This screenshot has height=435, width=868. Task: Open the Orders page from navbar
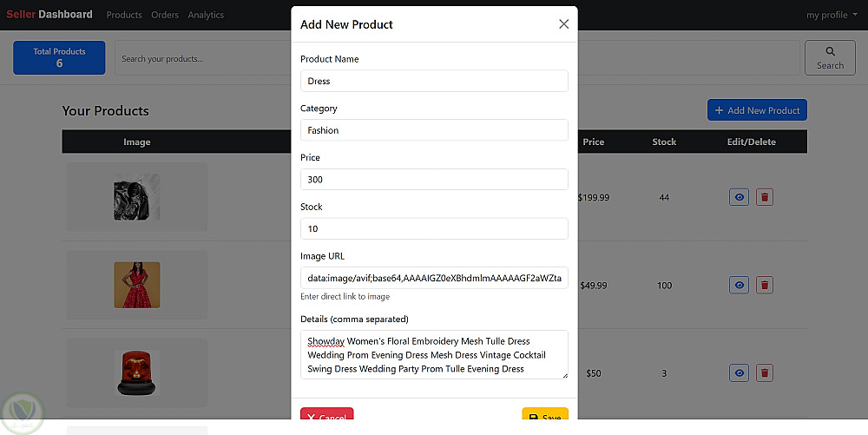pos(165,15)
